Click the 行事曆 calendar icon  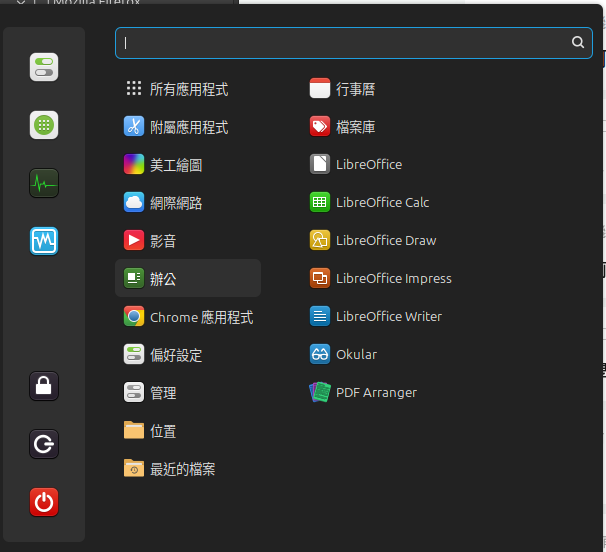[320, 88]
